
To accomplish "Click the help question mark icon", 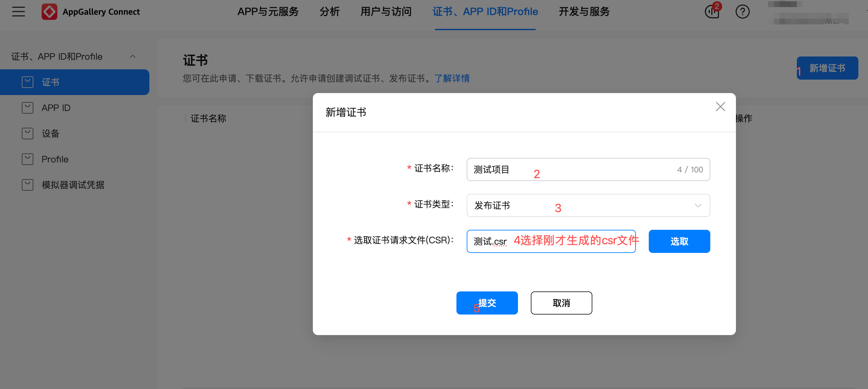I will tap(742, 12).
